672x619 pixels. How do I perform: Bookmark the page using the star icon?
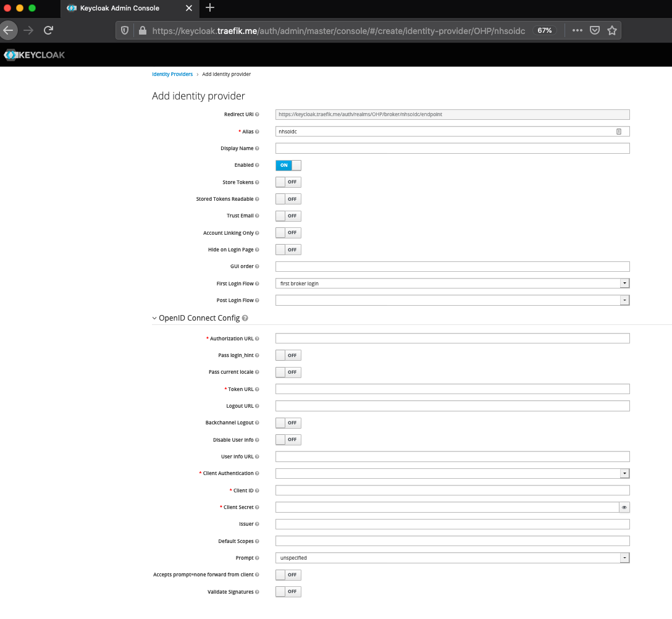[x=612, y=30]
